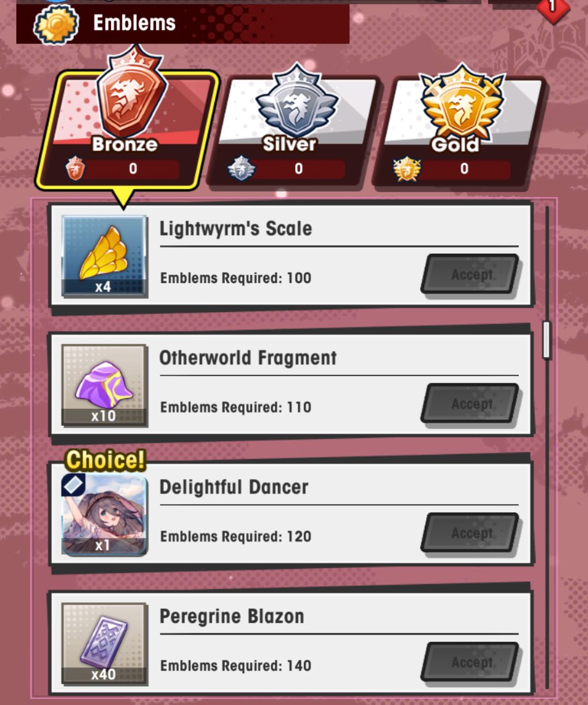Tap the small bronze emblem counter icon
Screen dimensions: 588x705
coord(75,168)
